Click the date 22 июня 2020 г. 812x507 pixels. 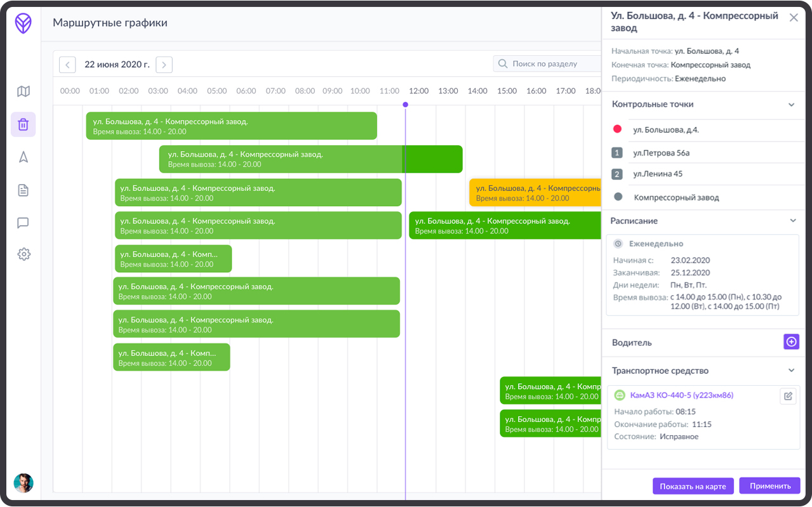click(117, 64)
